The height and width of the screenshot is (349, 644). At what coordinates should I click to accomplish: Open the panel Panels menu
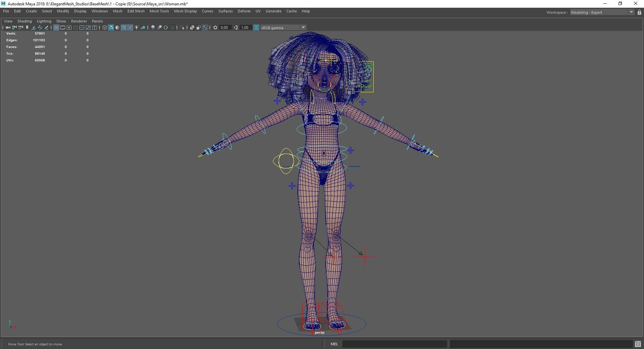(x=97, y=21)
